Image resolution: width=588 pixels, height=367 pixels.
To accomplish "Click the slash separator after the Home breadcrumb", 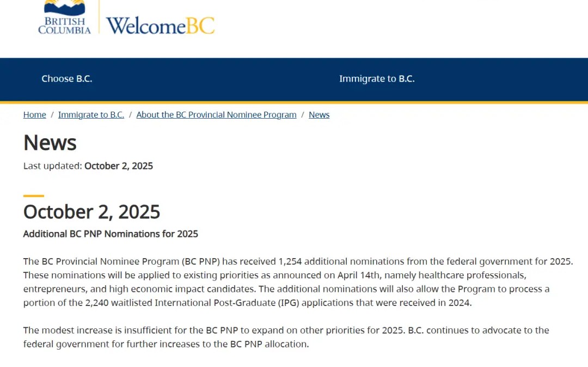I will [x=52, y=115].
